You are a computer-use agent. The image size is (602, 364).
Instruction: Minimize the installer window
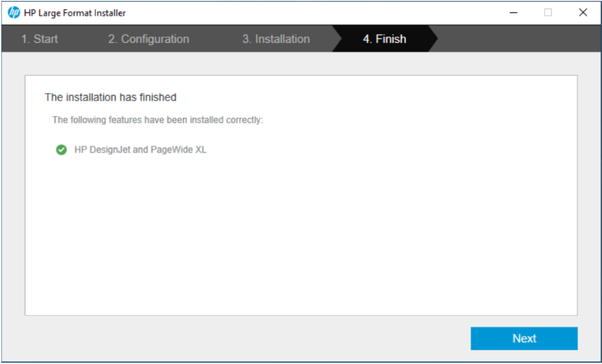point(513,13)
